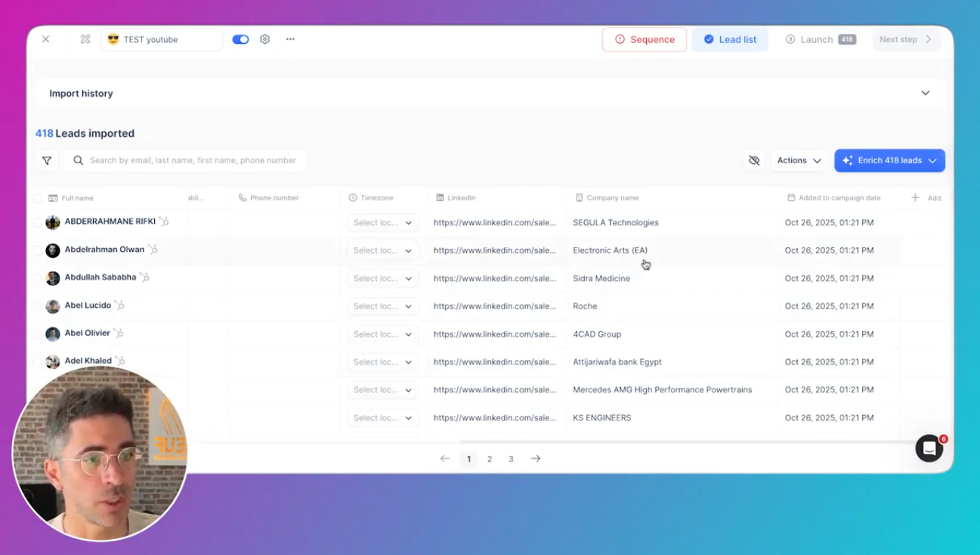This screenshot has height=555, width=980.
Task: Toggle the campaign active switch
Action: (x=240, y=39)
